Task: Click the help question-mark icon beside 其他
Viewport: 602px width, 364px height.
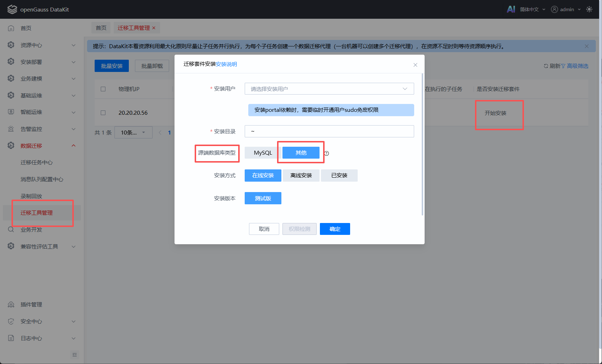Action: tap(327, 153)
